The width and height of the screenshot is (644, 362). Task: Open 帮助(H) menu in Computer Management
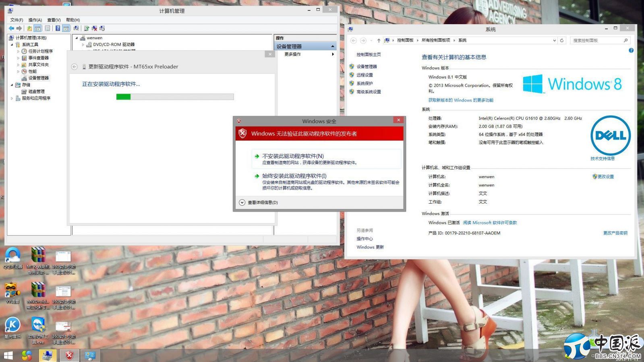pos(73,20)
